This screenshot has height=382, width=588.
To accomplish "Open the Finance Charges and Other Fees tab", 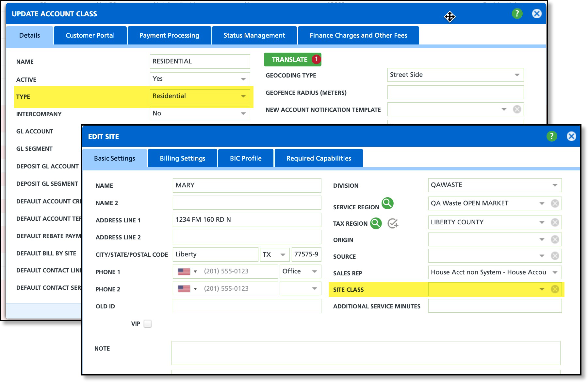I will (358, 35).
